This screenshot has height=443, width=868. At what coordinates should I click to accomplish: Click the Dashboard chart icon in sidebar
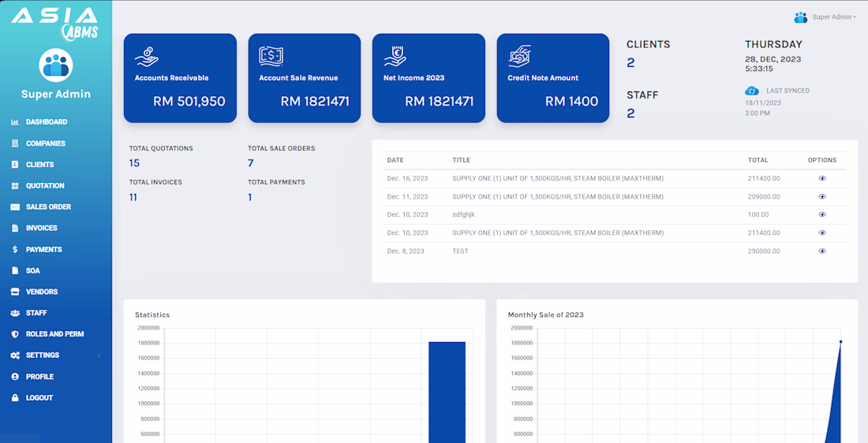click(x=15, y=122)
